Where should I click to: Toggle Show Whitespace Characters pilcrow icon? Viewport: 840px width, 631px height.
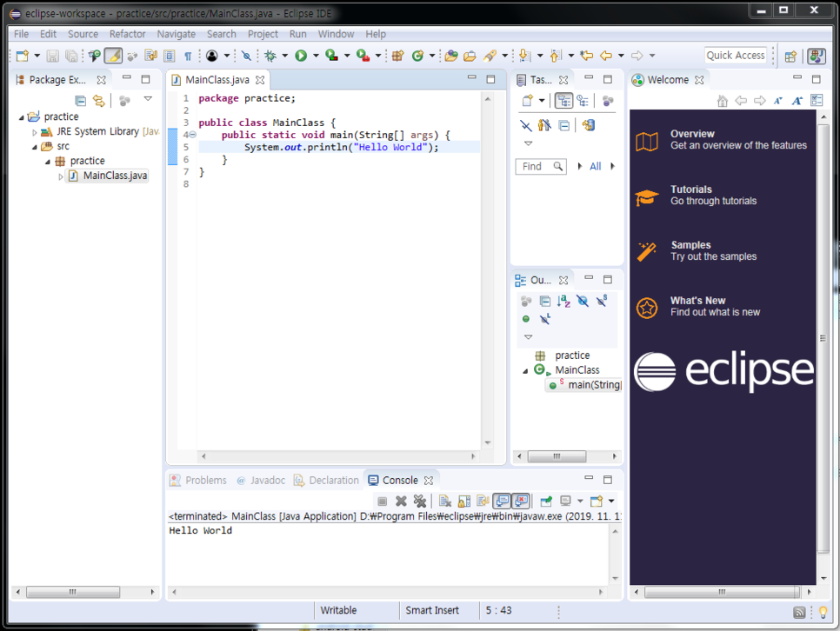[188, 56]
